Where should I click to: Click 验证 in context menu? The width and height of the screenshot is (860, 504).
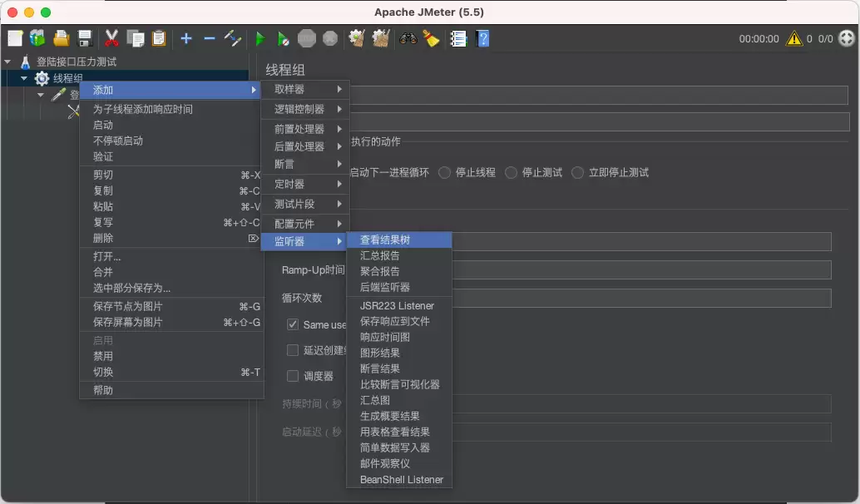pyautogui.click(x=171, y=157)
